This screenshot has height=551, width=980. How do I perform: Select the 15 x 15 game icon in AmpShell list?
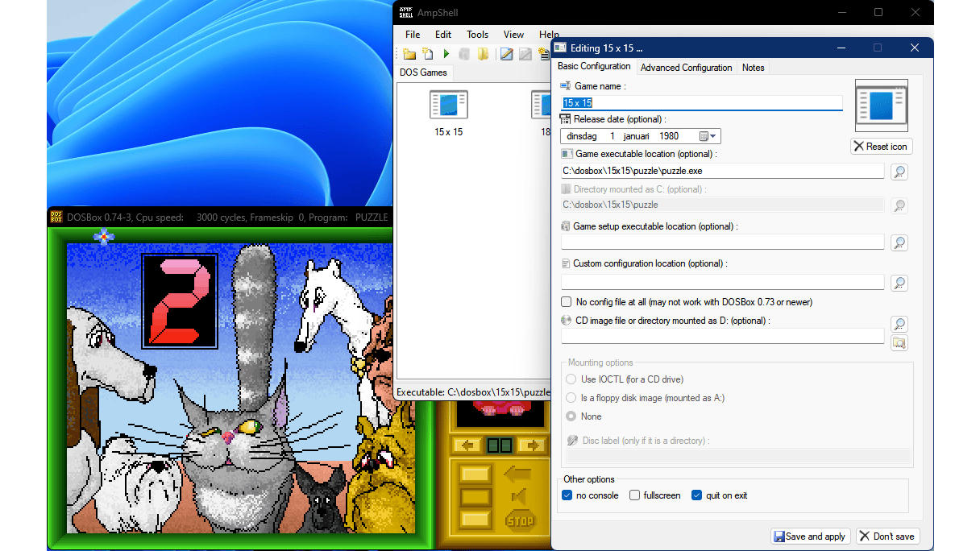448,105
